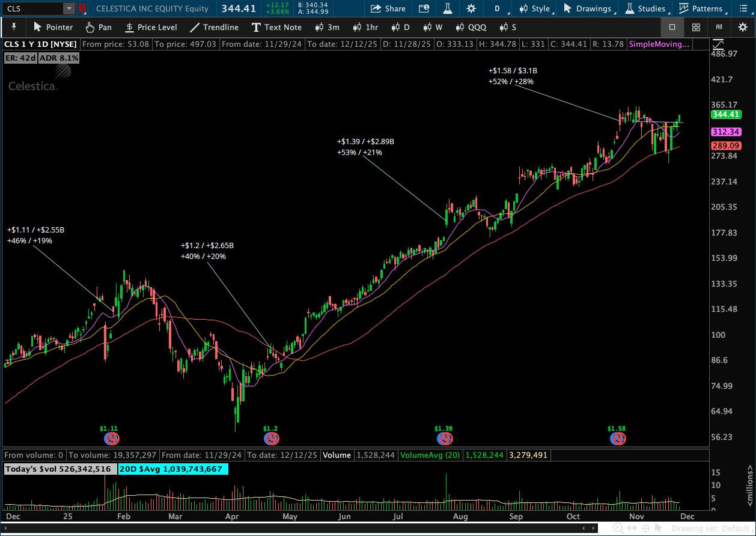Click the red 289.09 price bubble

(726, 145)
